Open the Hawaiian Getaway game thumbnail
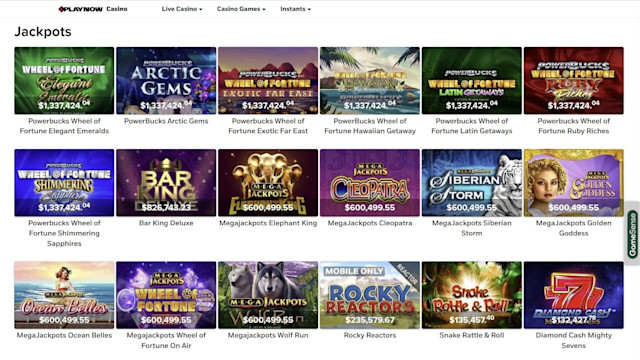 pos(370,80)
